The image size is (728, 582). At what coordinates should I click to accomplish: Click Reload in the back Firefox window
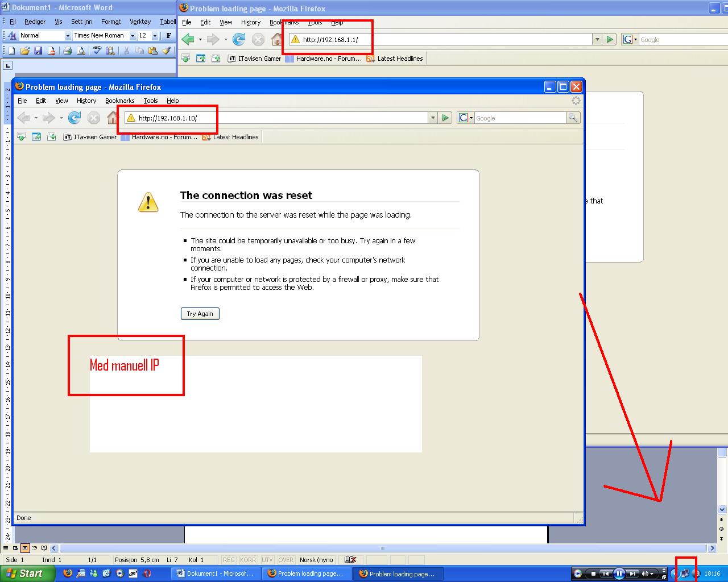[x=239, y=39]
